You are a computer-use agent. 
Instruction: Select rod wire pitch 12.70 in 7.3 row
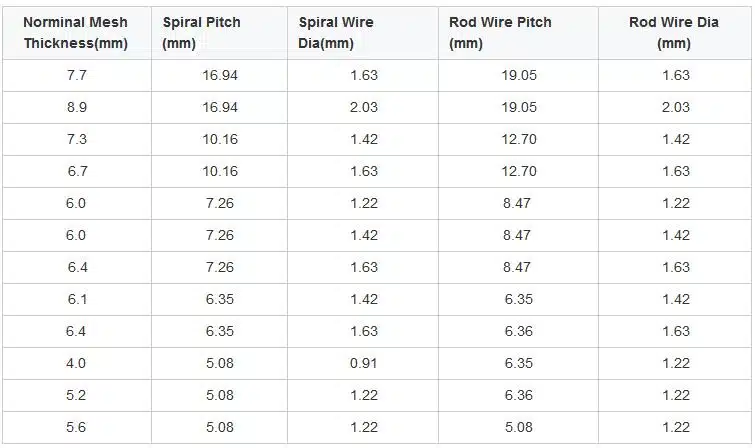click(519, 139)
